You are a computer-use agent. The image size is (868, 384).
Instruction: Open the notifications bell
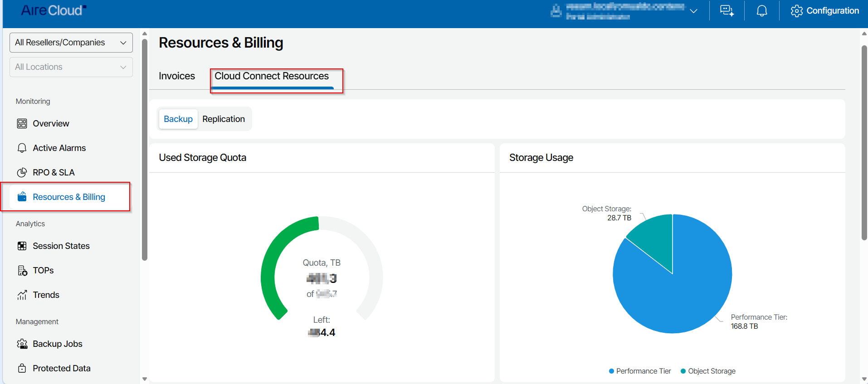tap(762, 11)
